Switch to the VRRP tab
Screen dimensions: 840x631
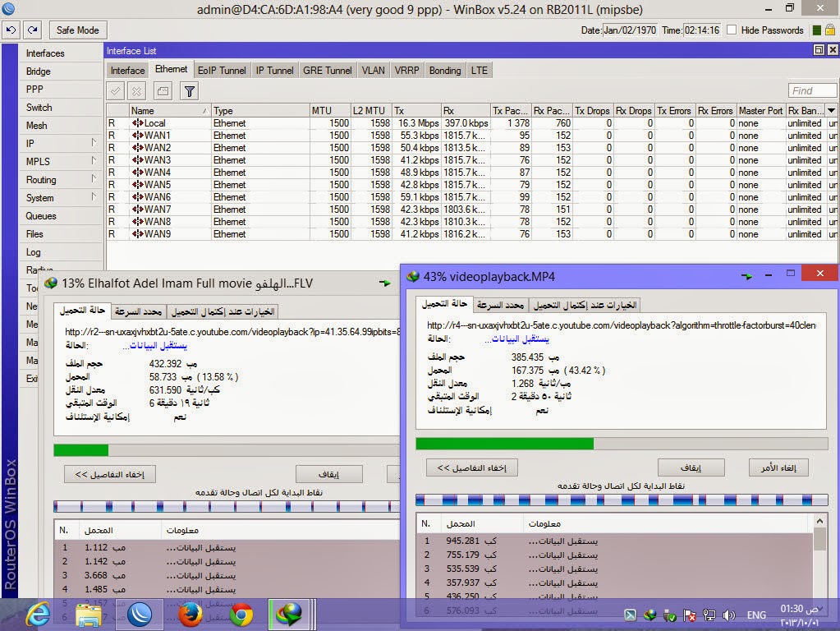pyautogui.click(x=407, y=70)
